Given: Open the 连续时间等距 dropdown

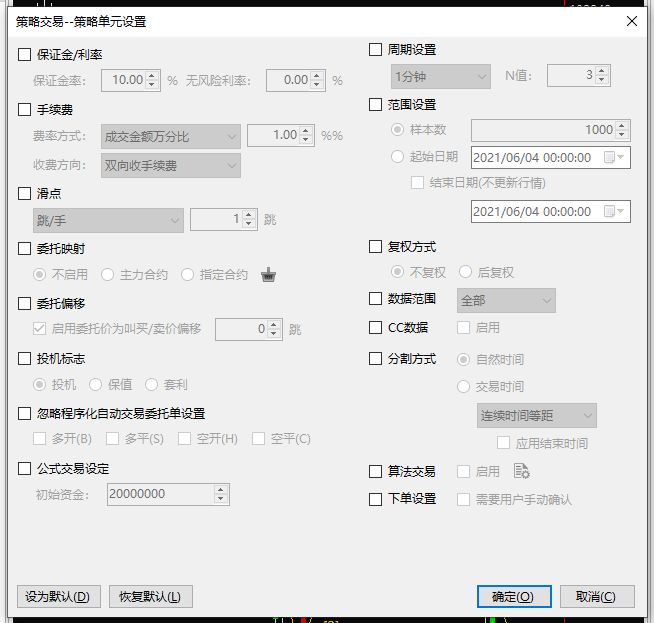Looking at the screenshot, I should tap(536, 416).
